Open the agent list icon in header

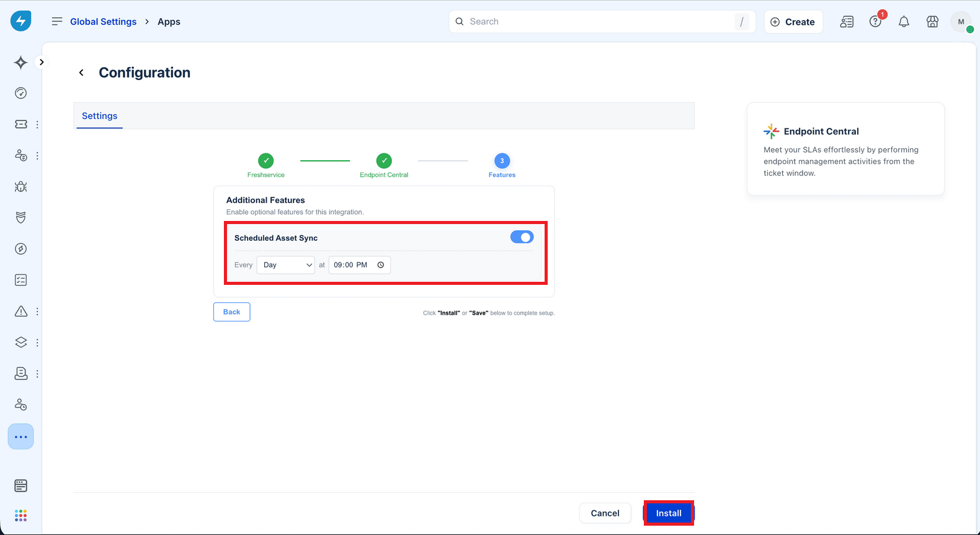(x=847, y=22)
